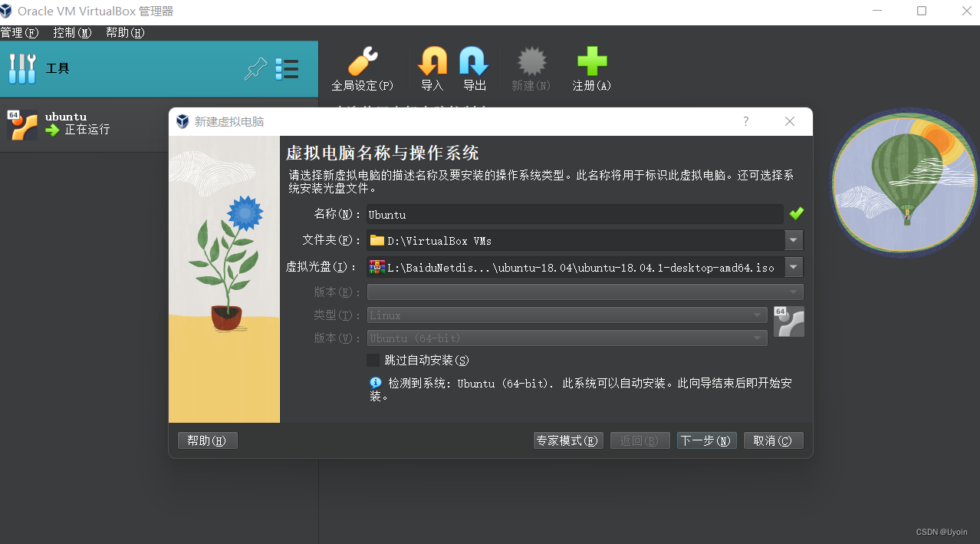Open Global Settings (全局设定) in toolbar
The height and width of the screenshot is (544, 980).
[x=362, y=68]
